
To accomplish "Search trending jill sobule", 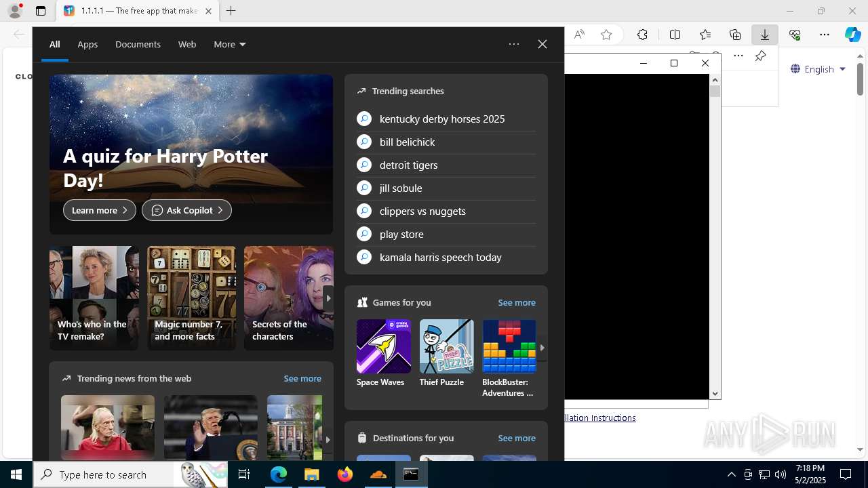I will [x=446, y=188].
